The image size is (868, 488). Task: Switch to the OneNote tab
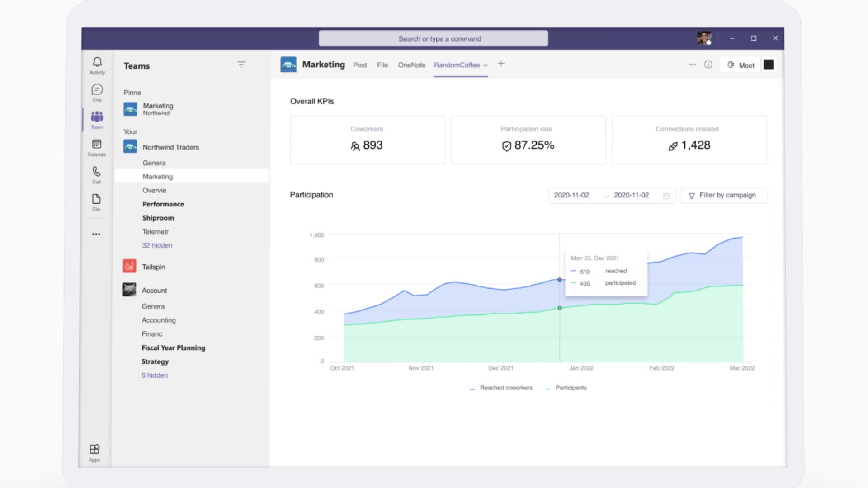coord(411,65)
